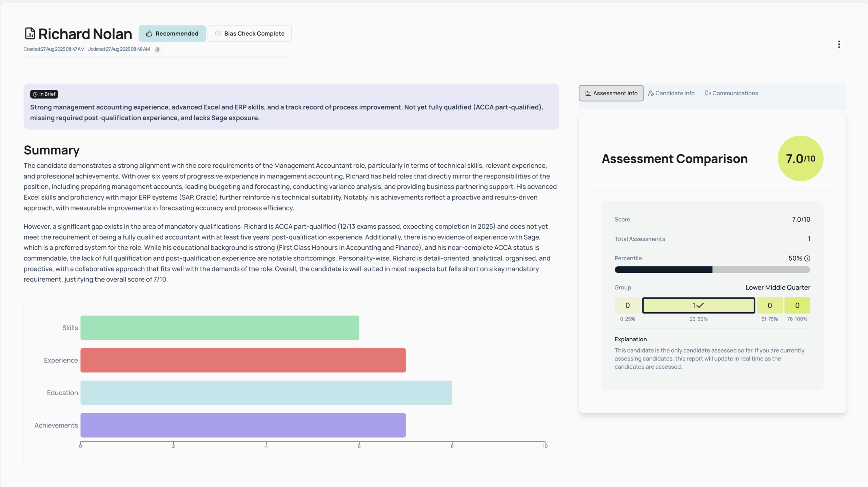Select the 76-100% group box
Image resolution: width=868 pixels, height=487 pixels.
tap(797, 305)
